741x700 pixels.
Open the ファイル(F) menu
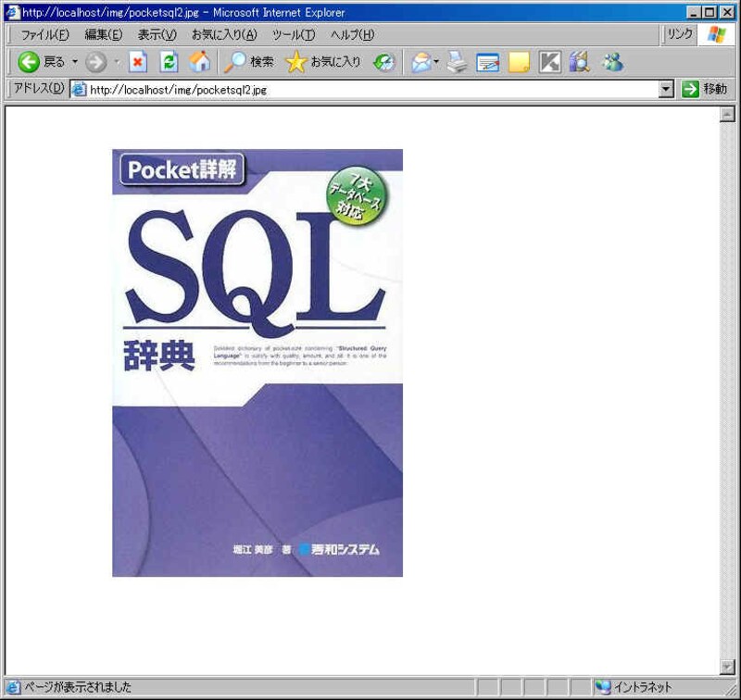coord(44,34)
